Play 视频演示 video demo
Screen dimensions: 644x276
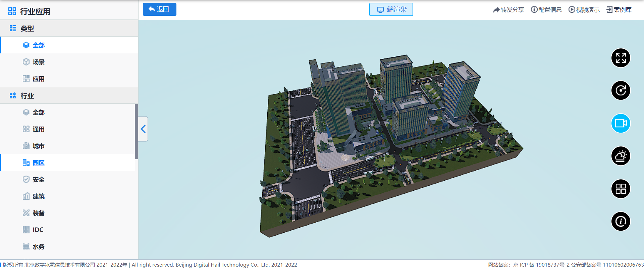[584, 10]
